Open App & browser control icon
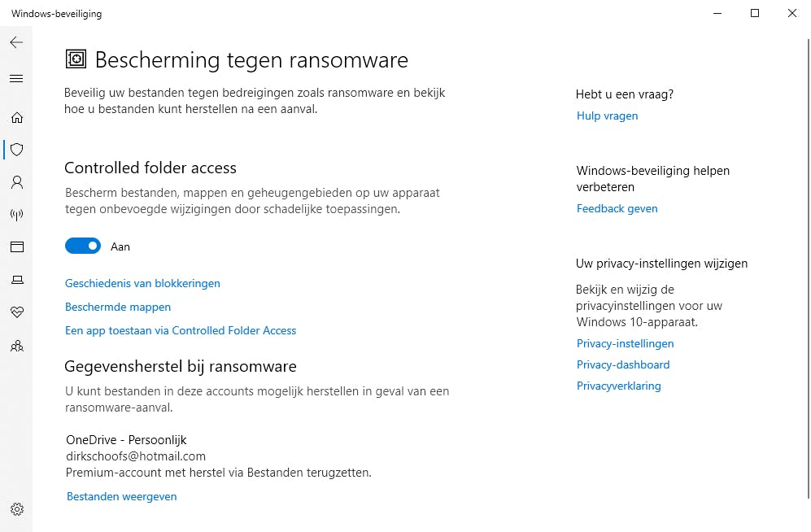The height and width of the screenshot is (532, 811). tap(16, 247)
